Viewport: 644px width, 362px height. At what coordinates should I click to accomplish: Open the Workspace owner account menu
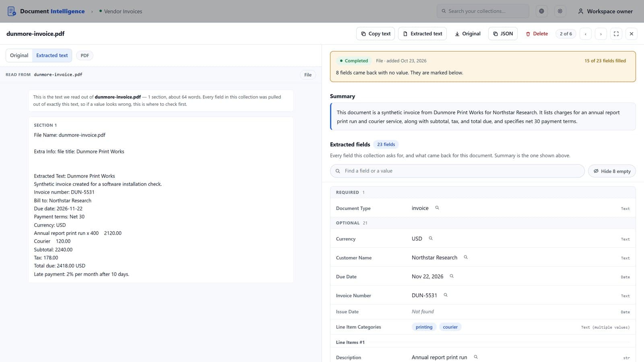coord(605,11)
